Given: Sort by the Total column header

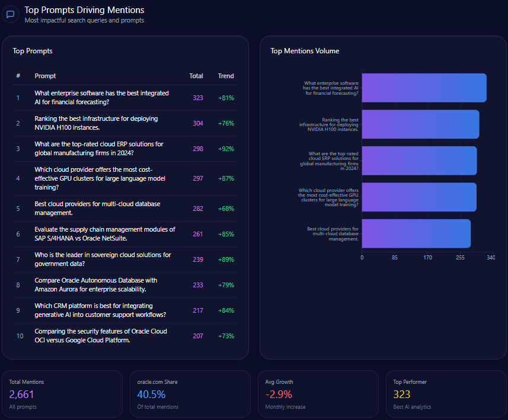Looking at the screenshot, I should 196,76.
